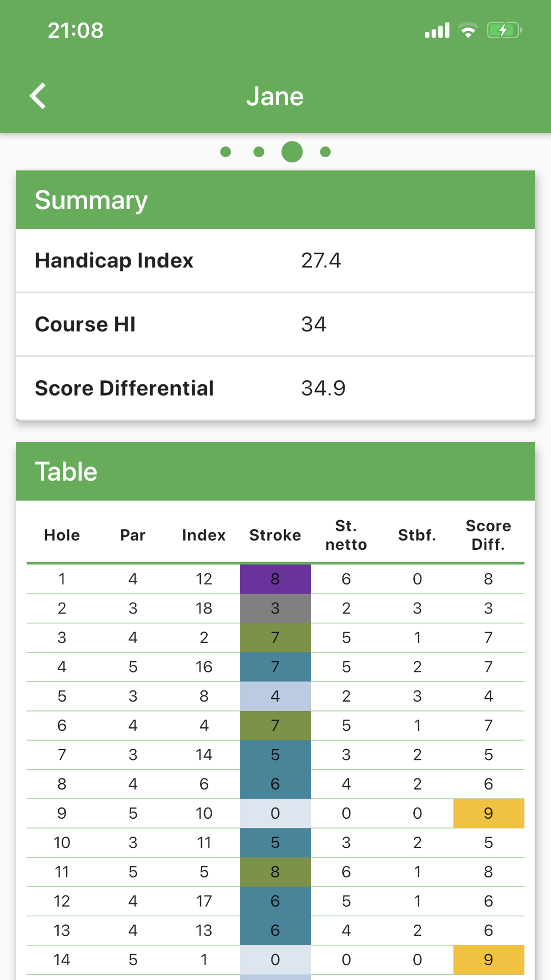The width and height of the screenshot is (551, 980).
Task: Switch focus to the Table section header
Action: [66, 471]
